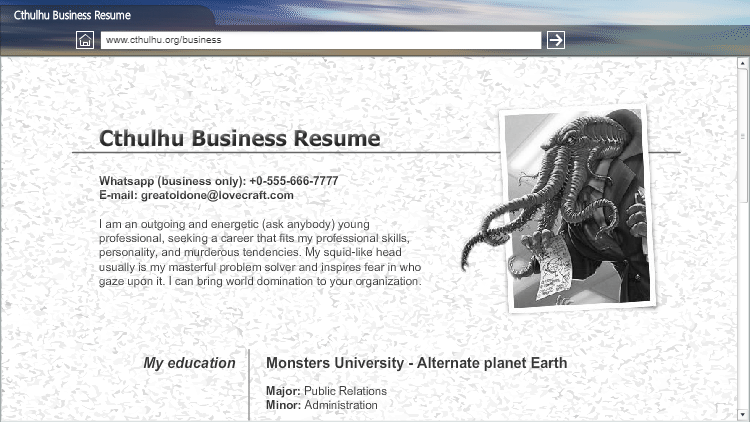Click the home icon beside address bar
This screenshot has height=422, width=750.
(85, 40)
